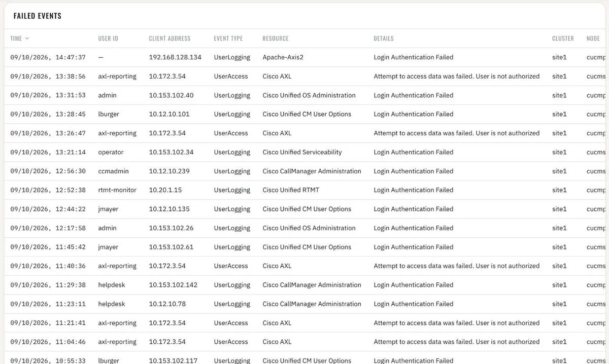Select client address 10.153.102.40
The width and height of the screenshot is (609, 364).
pyautogui.click(x=171, y=95)
